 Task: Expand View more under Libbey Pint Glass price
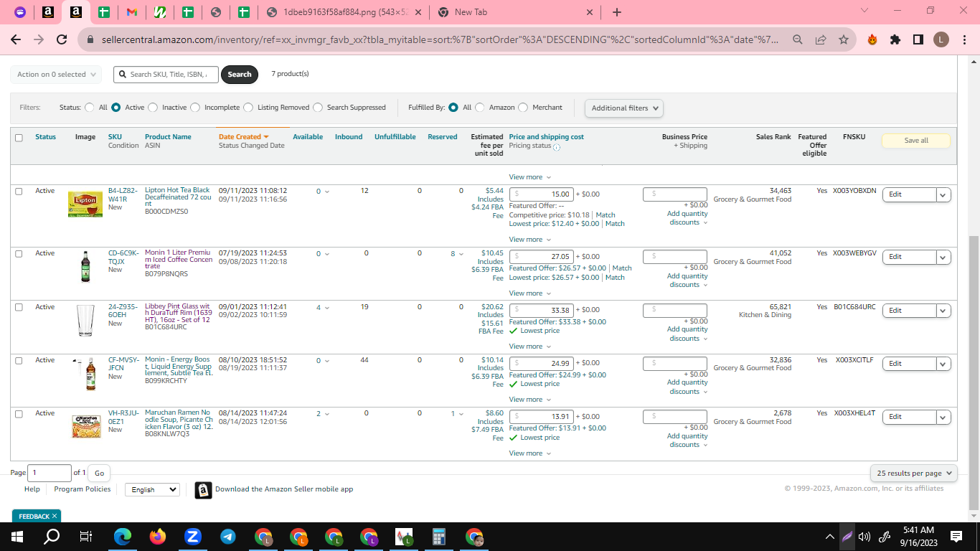coord(530,347)
